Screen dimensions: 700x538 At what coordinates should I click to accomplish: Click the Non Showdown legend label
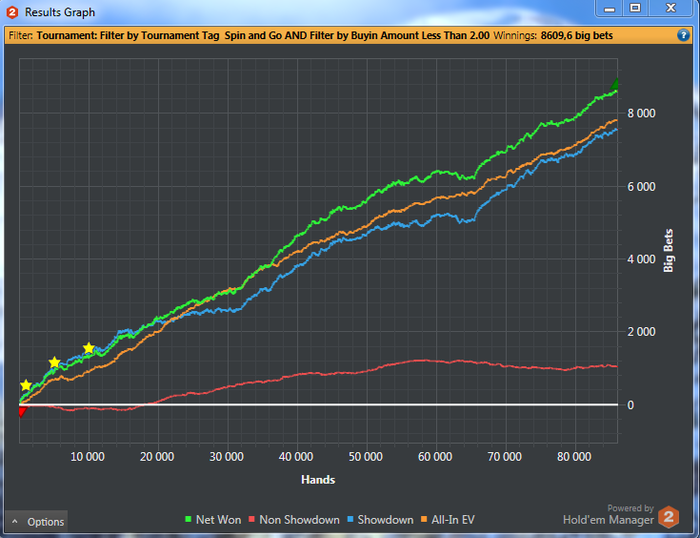coord(299,520)
